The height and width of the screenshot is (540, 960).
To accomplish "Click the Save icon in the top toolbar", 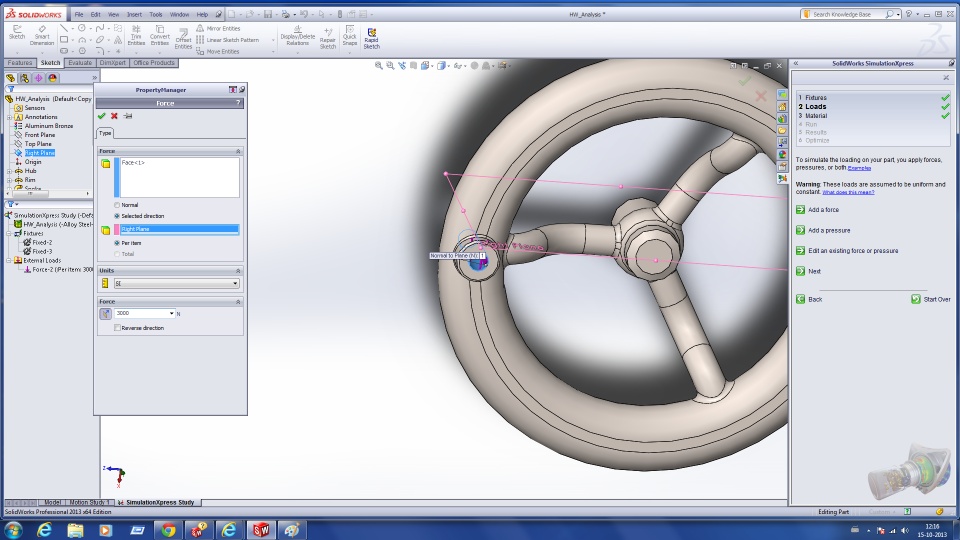I will (x=268, y=14).
